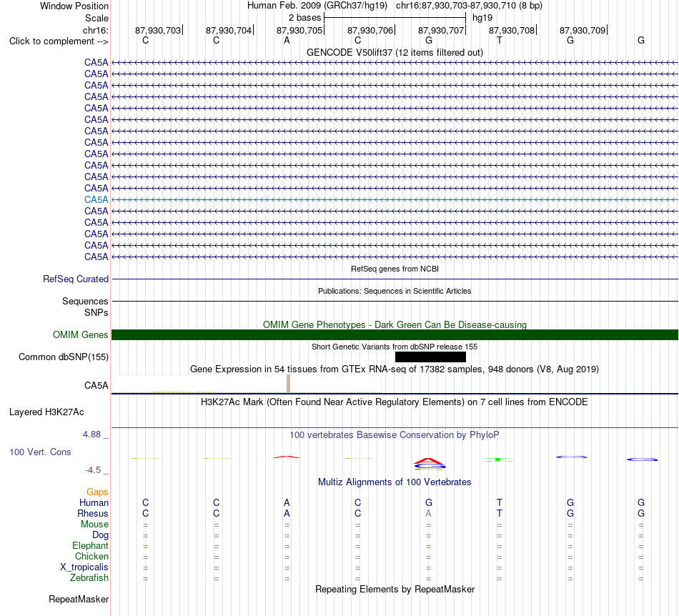The image size is (679, 616).
Task: Click the Dog species label
Action: pos(100,535)
